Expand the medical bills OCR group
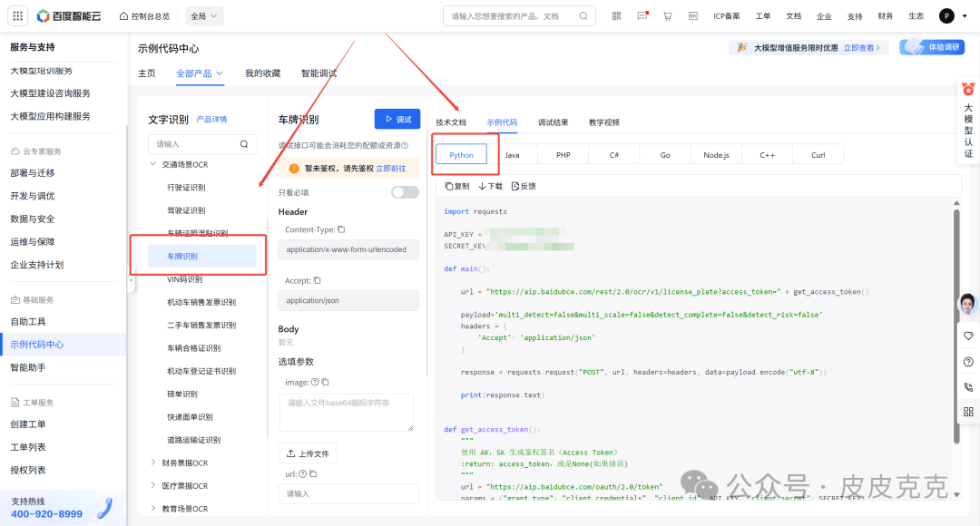The height and width of the screenshot is (526, 980). pos(152,485)
